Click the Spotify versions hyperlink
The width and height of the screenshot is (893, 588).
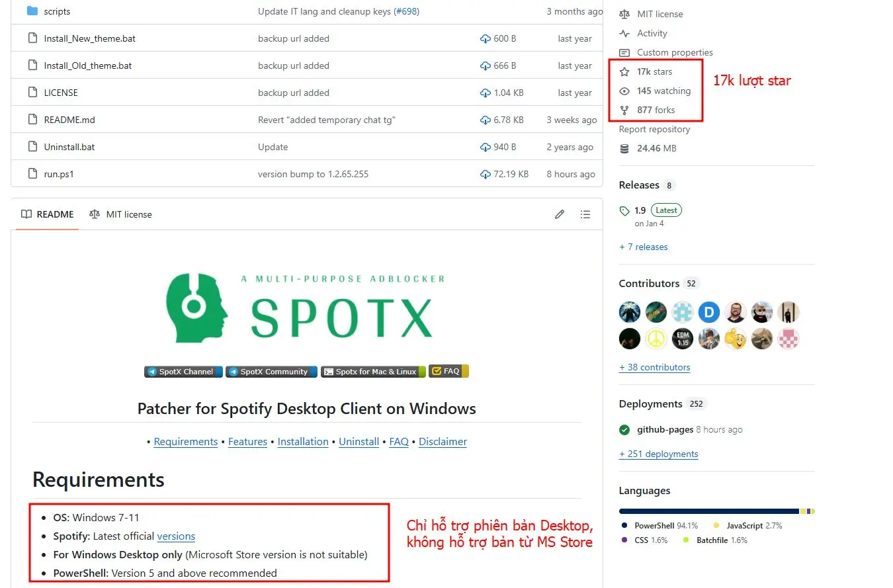point(176,536)
